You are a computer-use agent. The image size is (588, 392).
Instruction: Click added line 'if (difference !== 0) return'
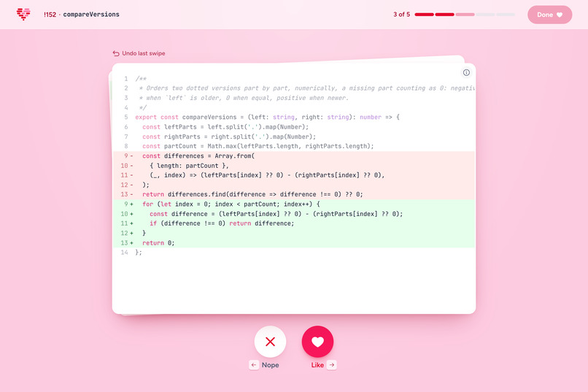[x=294, y=223]
